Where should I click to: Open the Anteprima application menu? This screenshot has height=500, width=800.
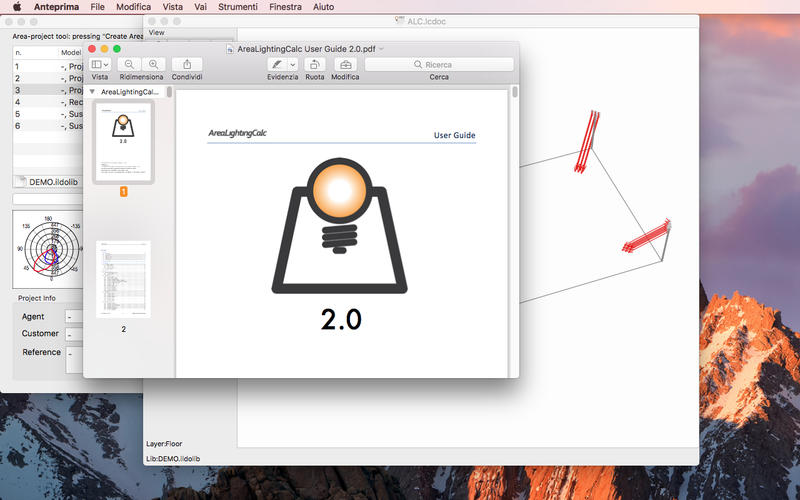coord(56,7)
